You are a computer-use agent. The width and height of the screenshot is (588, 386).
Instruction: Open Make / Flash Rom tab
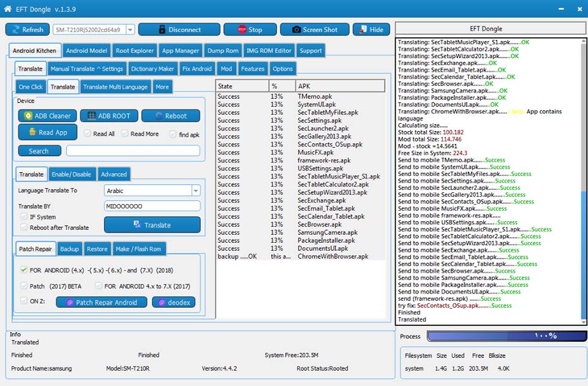[138, 249]
